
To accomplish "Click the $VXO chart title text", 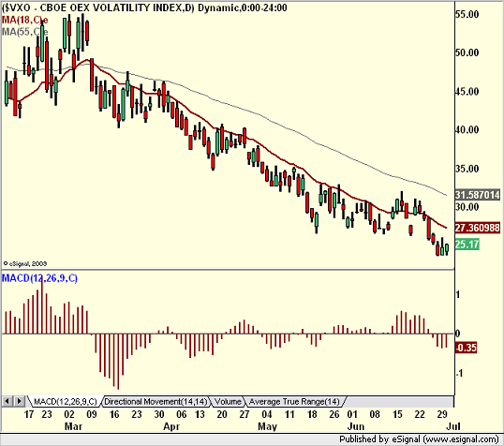I will 144,7.
